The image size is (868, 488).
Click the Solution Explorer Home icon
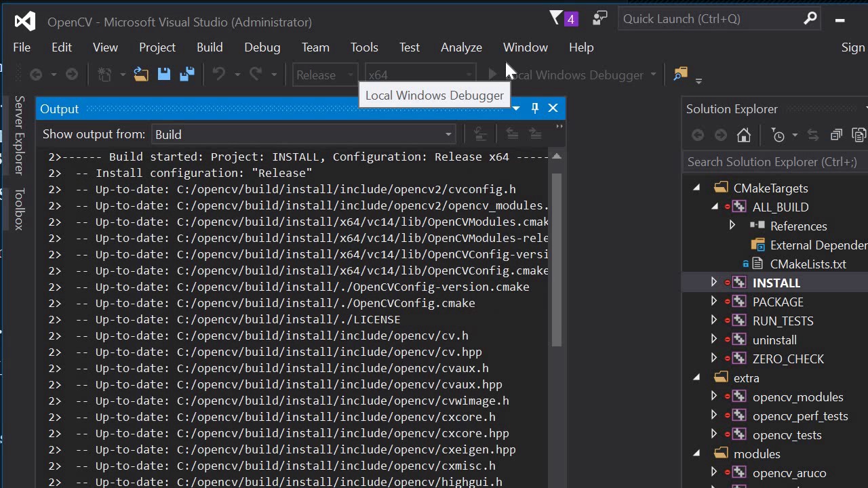744,136
